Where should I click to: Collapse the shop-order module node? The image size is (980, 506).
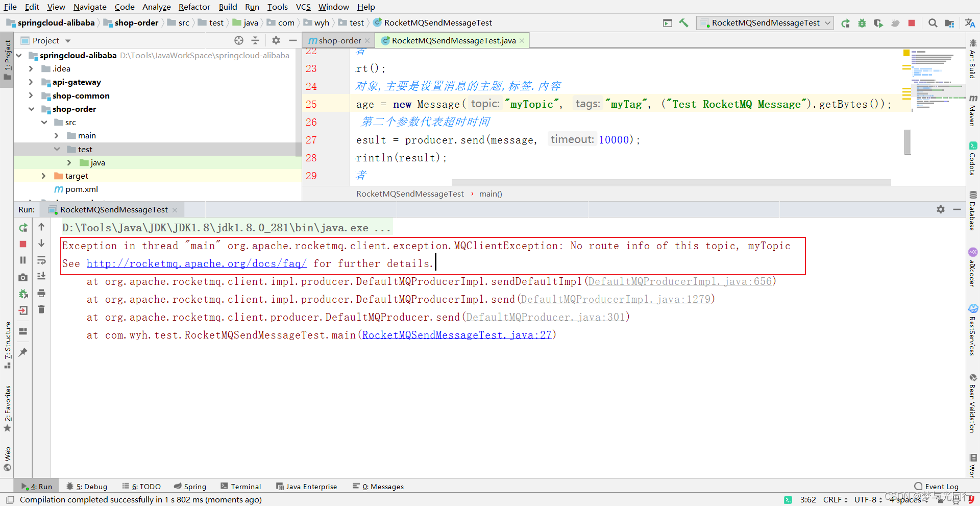(x=32, y=109)
